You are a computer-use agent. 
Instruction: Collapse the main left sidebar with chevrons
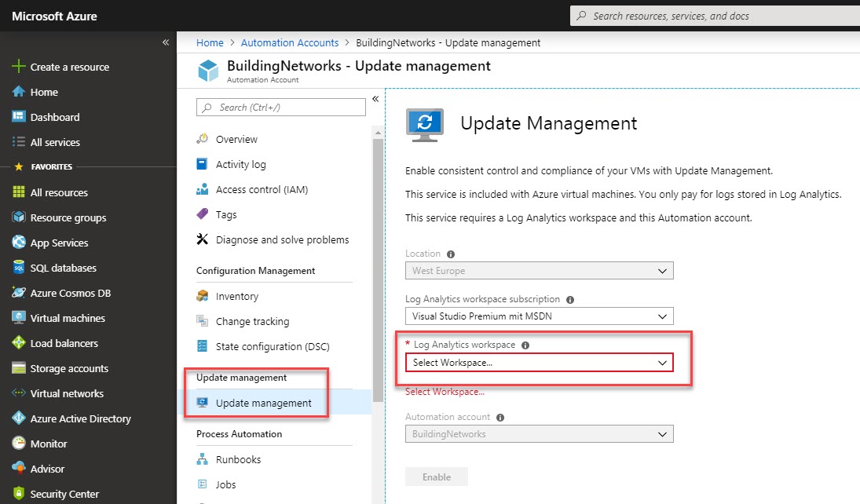[x=166, y=42]
